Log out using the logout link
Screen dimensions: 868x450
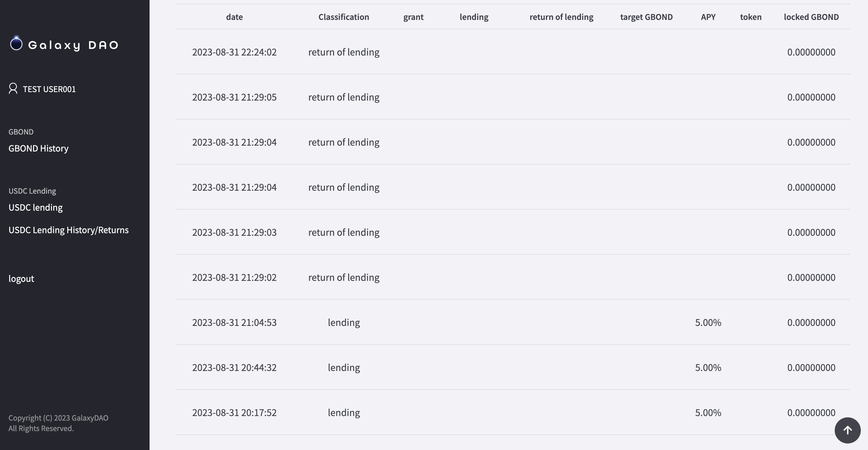(21, 279)
